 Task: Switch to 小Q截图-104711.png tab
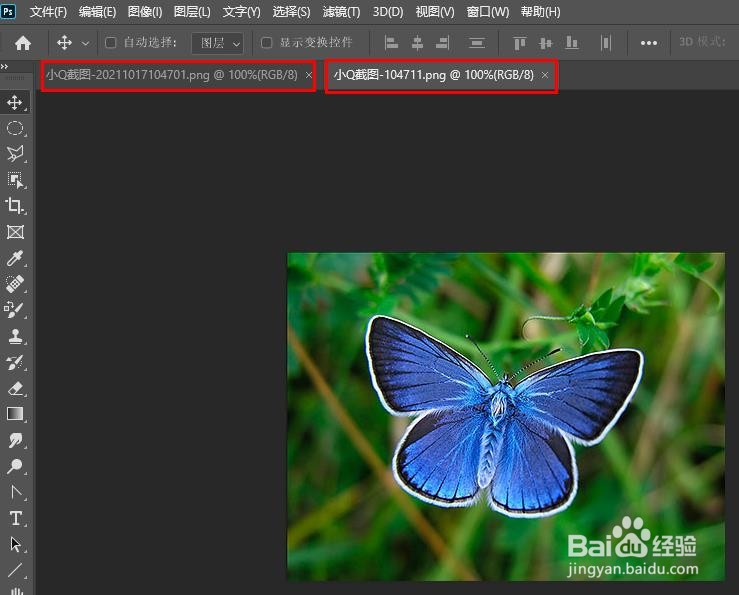point(434,75)
